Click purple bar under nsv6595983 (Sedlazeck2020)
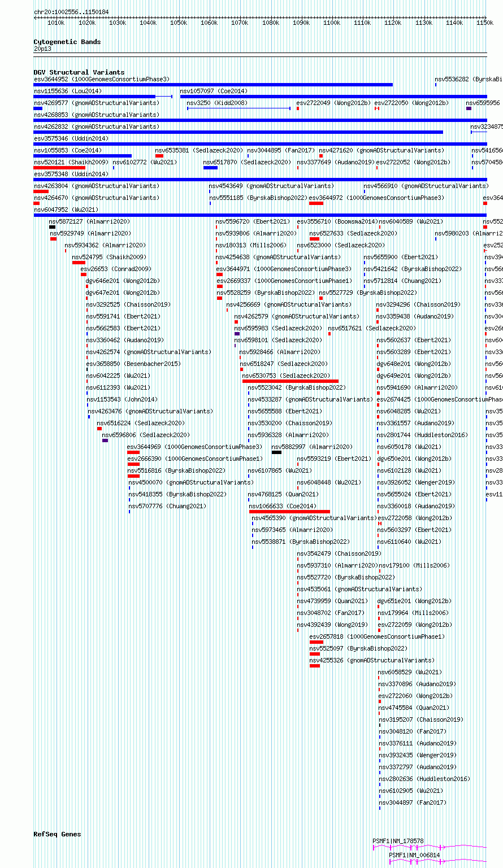The width and height of the screenshot is (503, 868). 237,334
